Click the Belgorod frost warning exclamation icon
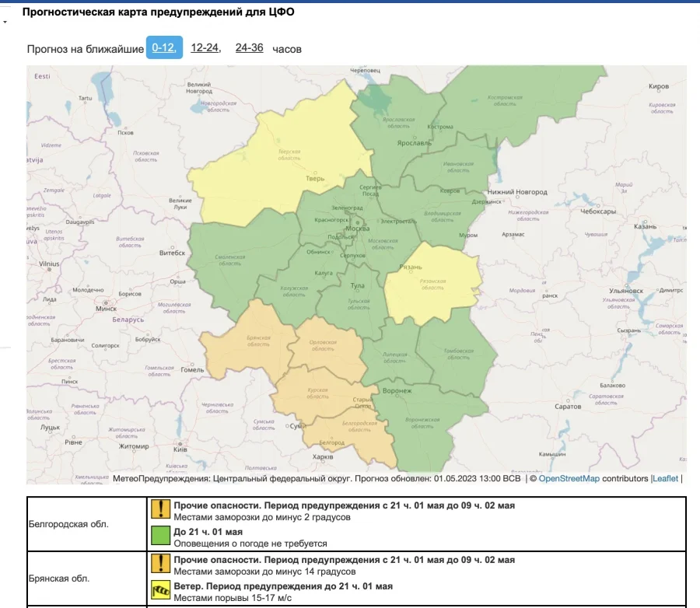The width and height of the screenshot is (700, 608). click(160, 510)
